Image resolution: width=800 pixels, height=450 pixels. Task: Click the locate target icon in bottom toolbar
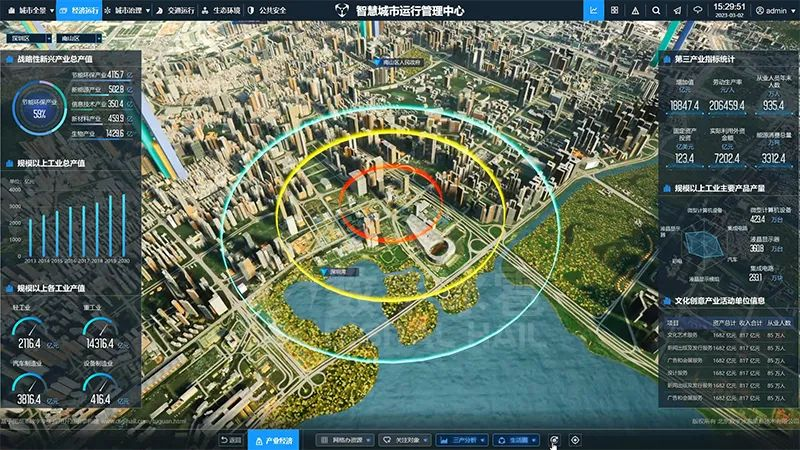point(575,440)
